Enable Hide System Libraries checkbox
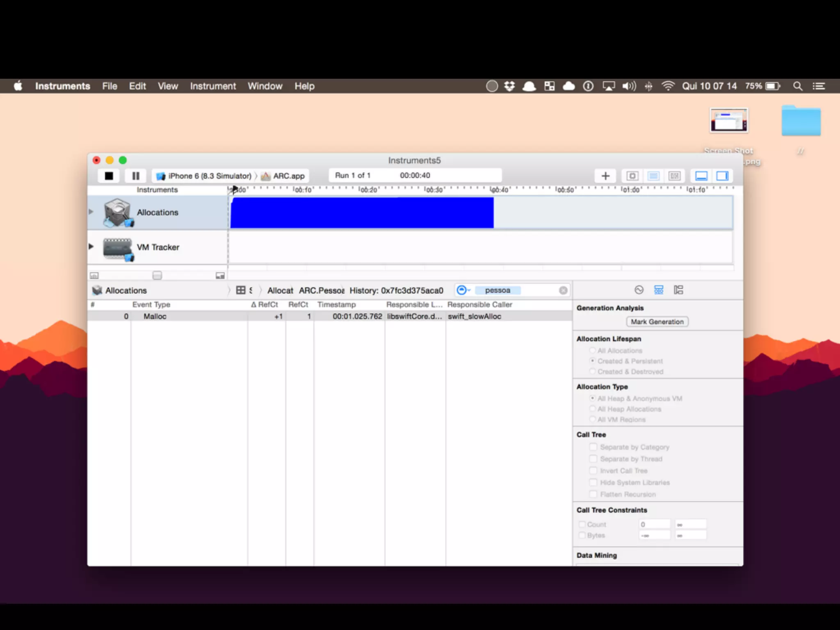The width and height of the screenshot is (840, 630). (593, 482)
